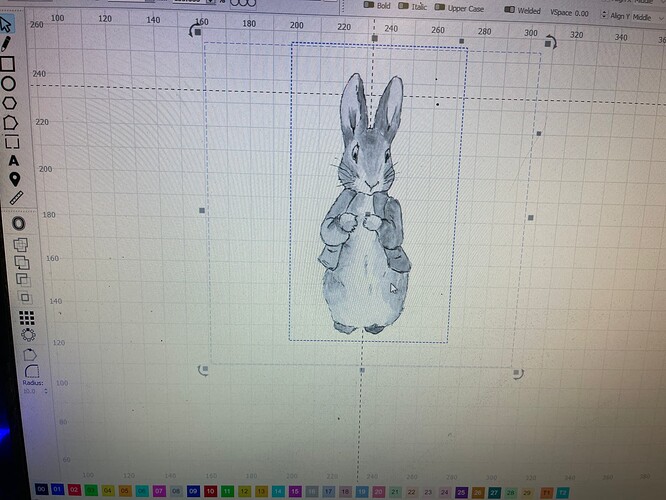
Task: Adjust the Radius value stepper
Action: (x=45, y=392)
